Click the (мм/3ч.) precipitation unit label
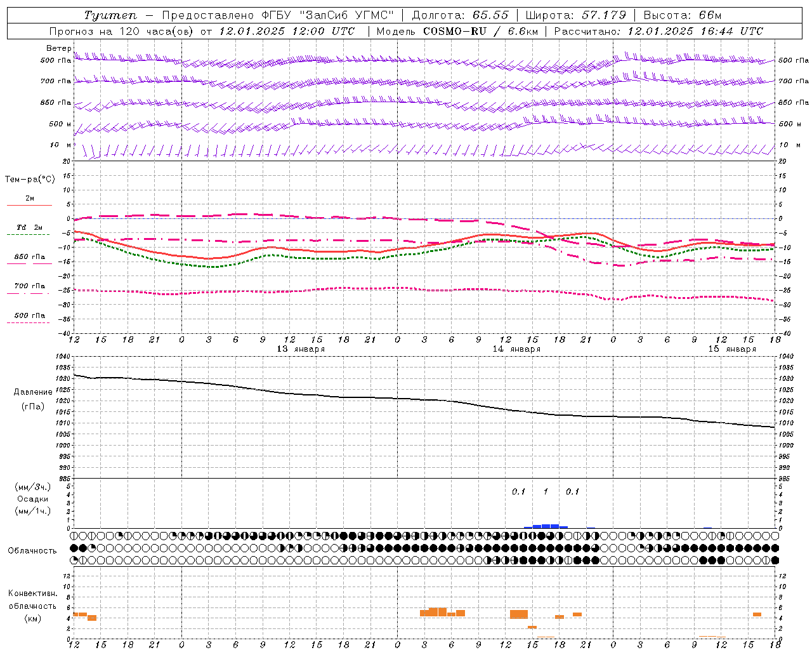The height and width of the screenshot is (650, 812). point(33,487)
